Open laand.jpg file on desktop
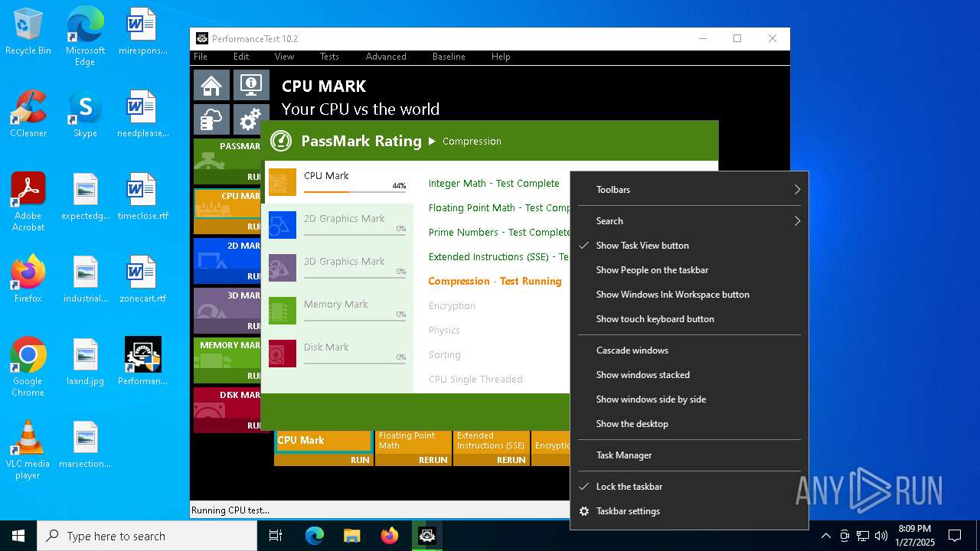 coord(85,362)
